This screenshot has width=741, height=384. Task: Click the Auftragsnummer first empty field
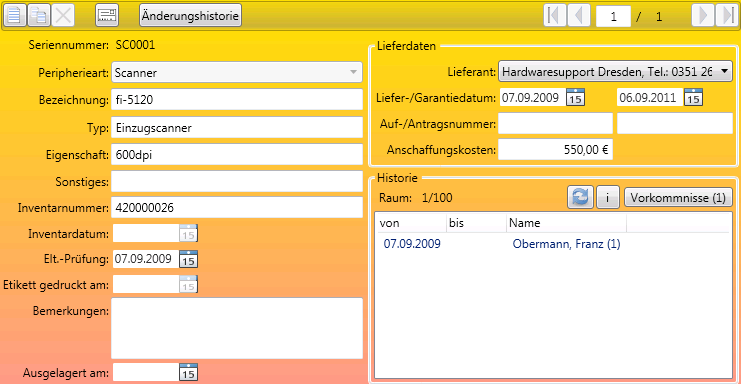tap(556, 123)
